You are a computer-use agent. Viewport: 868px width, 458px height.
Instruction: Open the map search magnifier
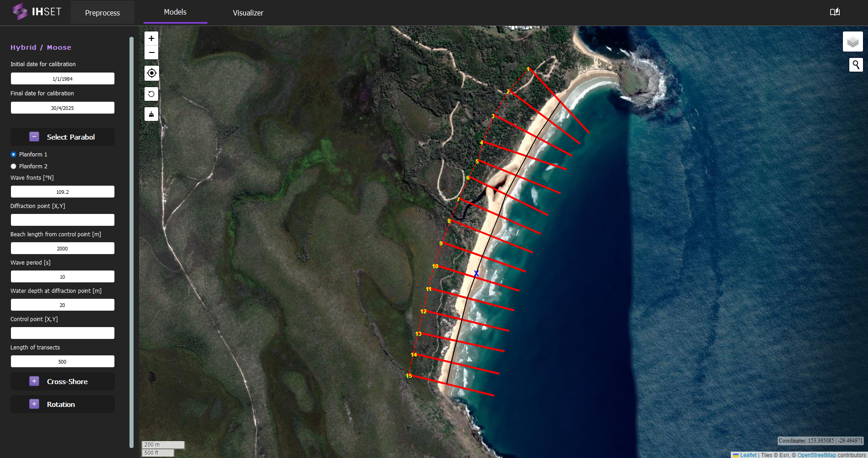click(x=856, y=65)
